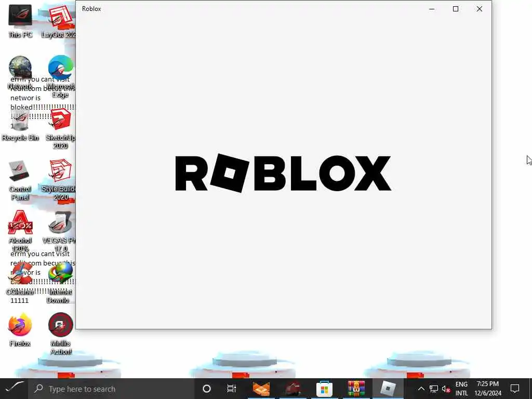The image size is (532, 399).
Task: Open Cortana circle on taskbar
Action: [207, 389]
